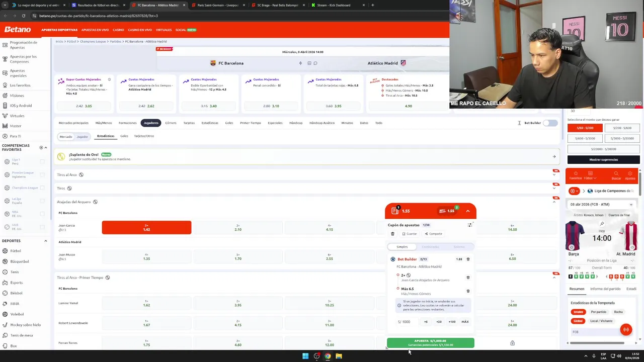The image size is (644, 362).
Task: Click the S/ 1000 stake input field
Action: point(407,322)
